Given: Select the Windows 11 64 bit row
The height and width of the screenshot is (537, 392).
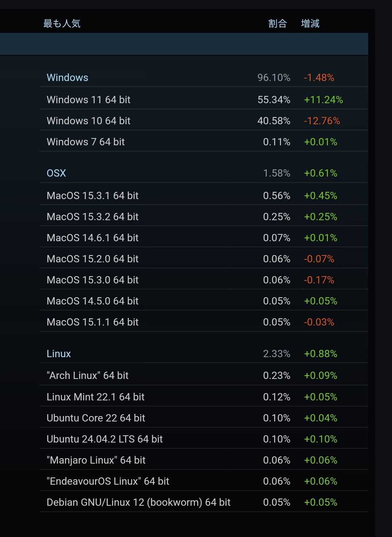Looking at the screenshot, I should point(89,100).
